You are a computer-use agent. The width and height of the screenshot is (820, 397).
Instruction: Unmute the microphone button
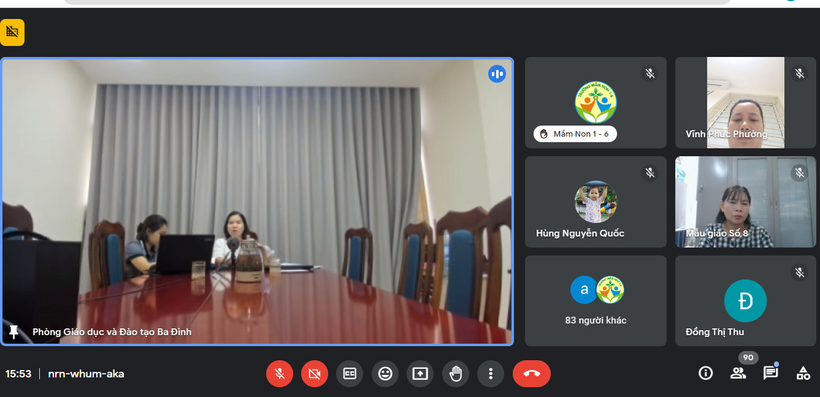(280, 373)
